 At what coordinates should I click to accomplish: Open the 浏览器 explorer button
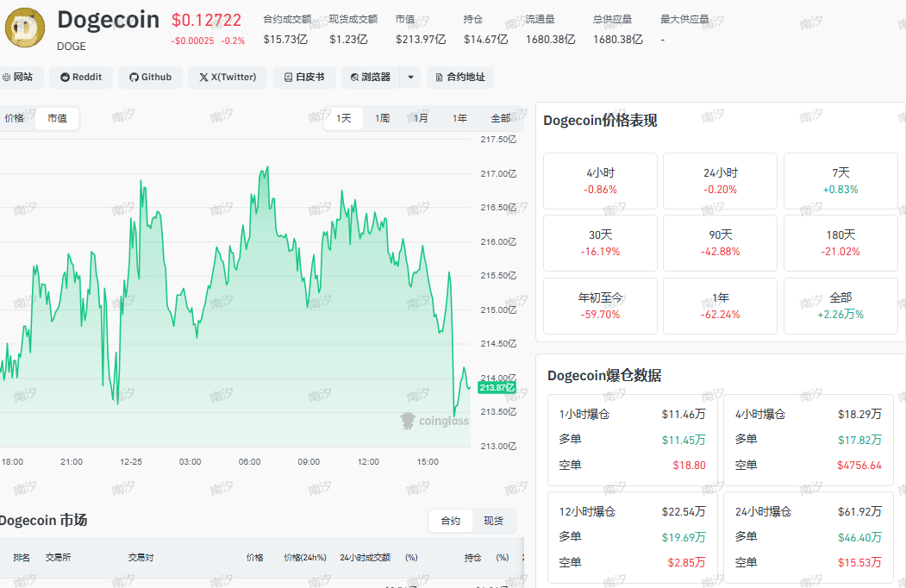[x=371, y=77]
